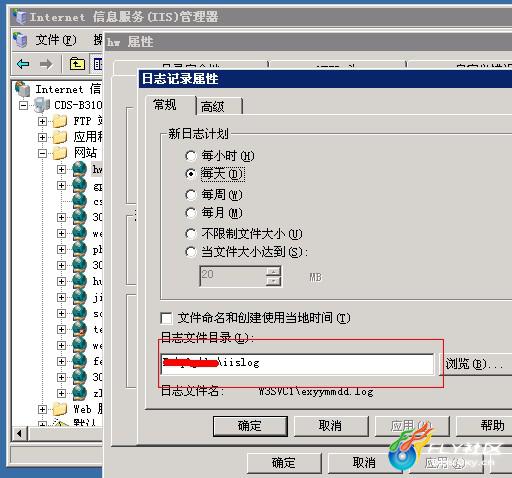512x478 pixels.
Task: Expand the FTP sites tree node
Action: pyautogui.click(x=42, y=121)
